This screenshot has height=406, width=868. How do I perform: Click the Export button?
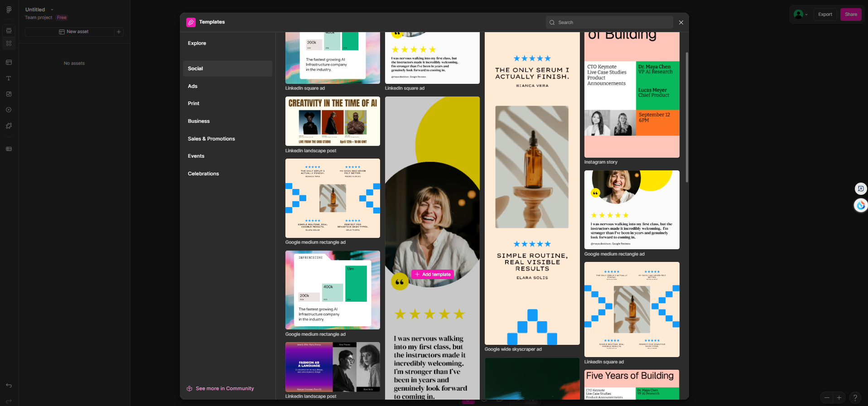click(825, 14)
